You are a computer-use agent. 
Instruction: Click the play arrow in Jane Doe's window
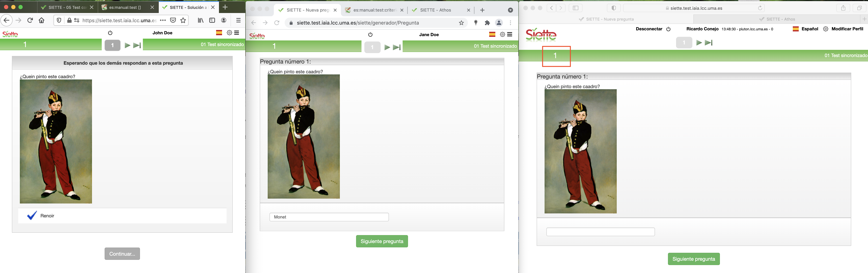(x=387, y=48)
